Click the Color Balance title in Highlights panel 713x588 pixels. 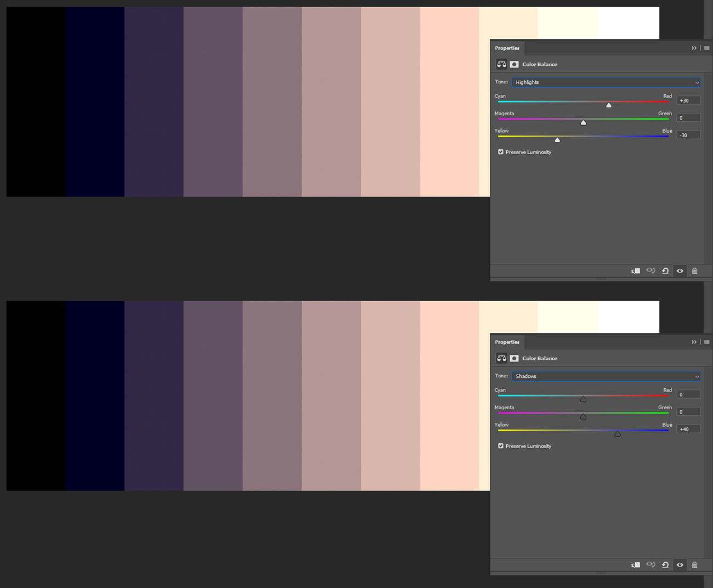pyautogui.click(x=540, y=64)
